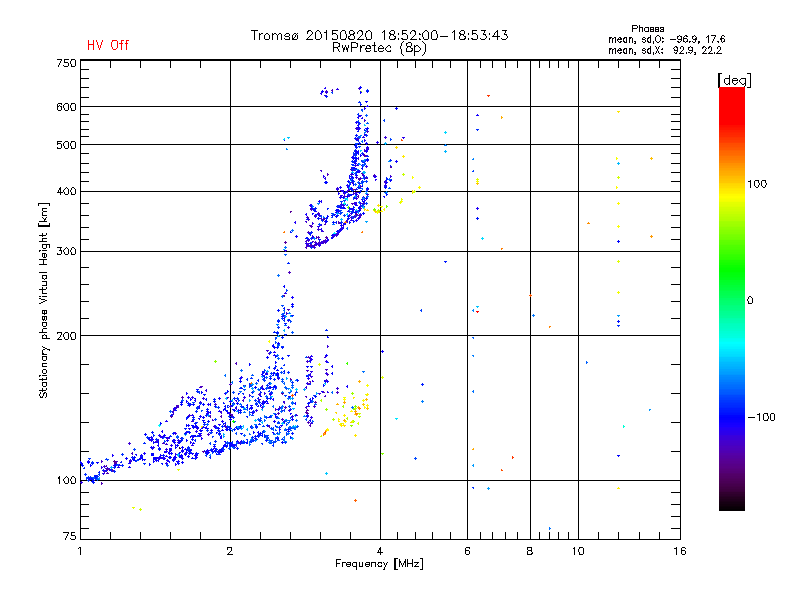This screenshot has width=800, height=600.
Task: Click the red 'HV Off' label
Action: pos(108,45)
